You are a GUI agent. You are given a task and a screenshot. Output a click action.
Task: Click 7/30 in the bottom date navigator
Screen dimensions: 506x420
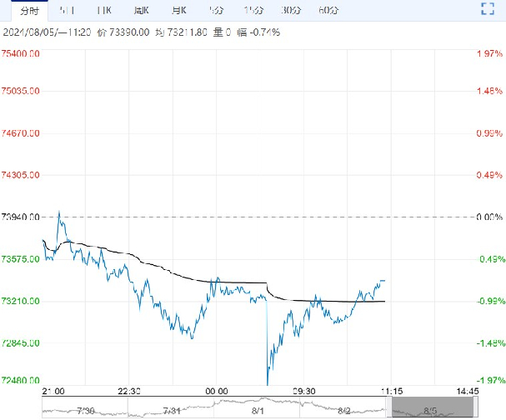coord(85,410)
